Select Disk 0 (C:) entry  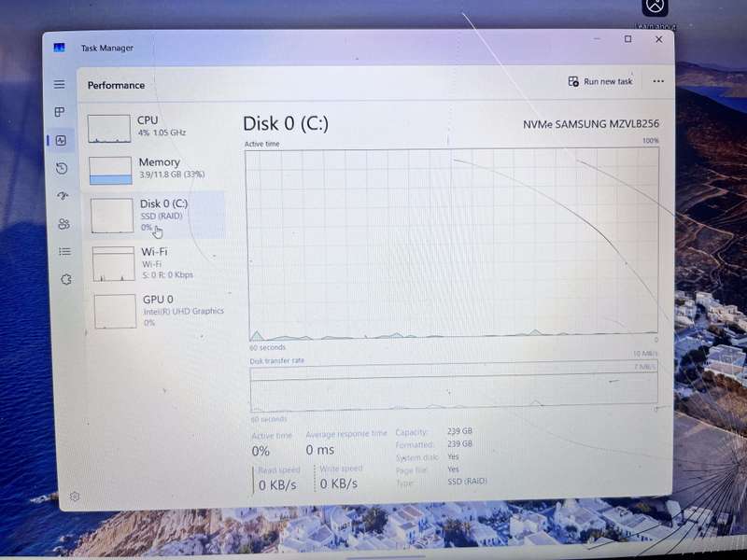(x=156, y=216)
